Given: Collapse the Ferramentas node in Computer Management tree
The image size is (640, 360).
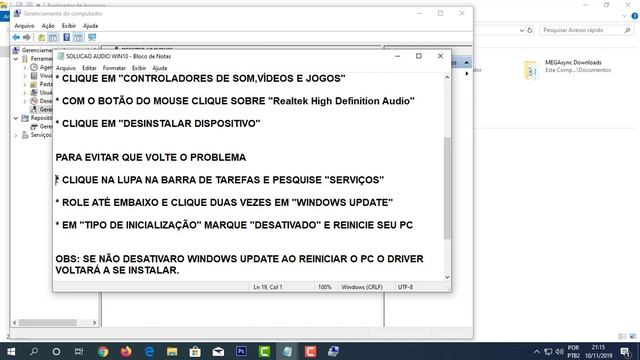Looking at the screenshot, I should click(16, 59).
